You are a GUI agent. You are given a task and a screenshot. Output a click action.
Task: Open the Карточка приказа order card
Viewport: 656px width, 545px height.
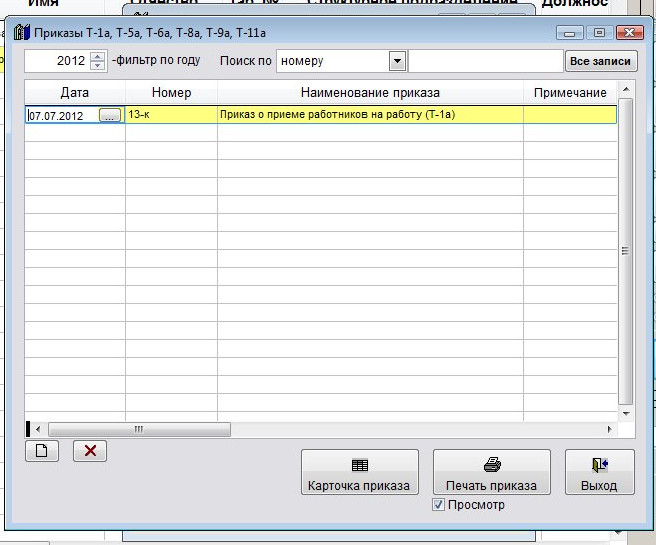(x=360, y=472)
